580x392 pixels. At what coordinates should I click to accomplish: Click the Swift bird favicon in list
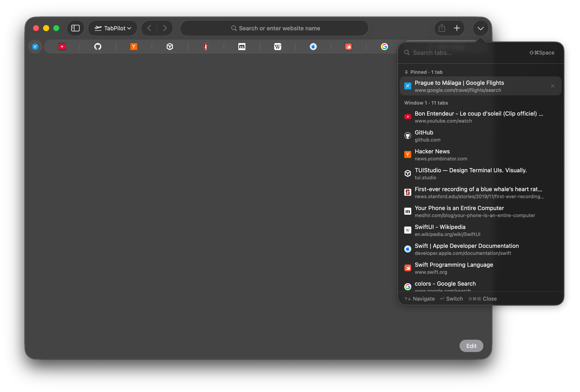(x=408, y=268)
